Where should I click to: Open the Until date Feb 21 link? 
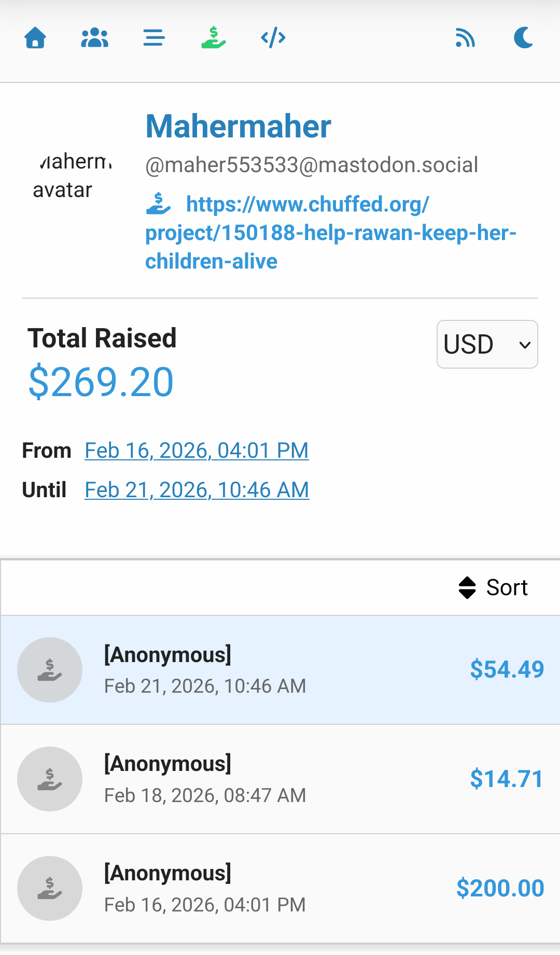(x=197, y=490)
